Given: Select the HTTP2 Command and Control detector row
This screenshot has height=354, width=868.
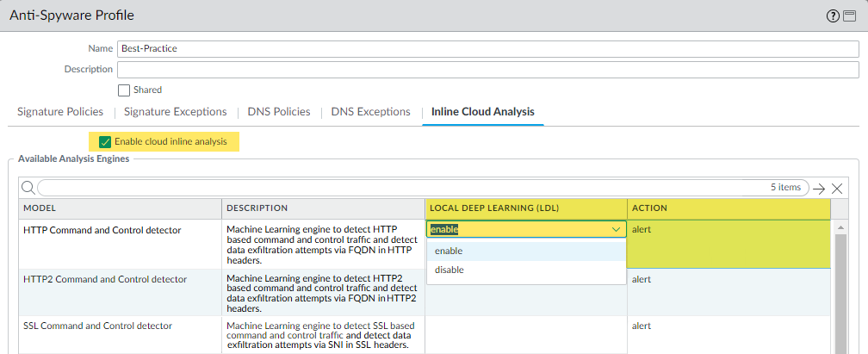Looking at the screenshot, I should (105, 279).
